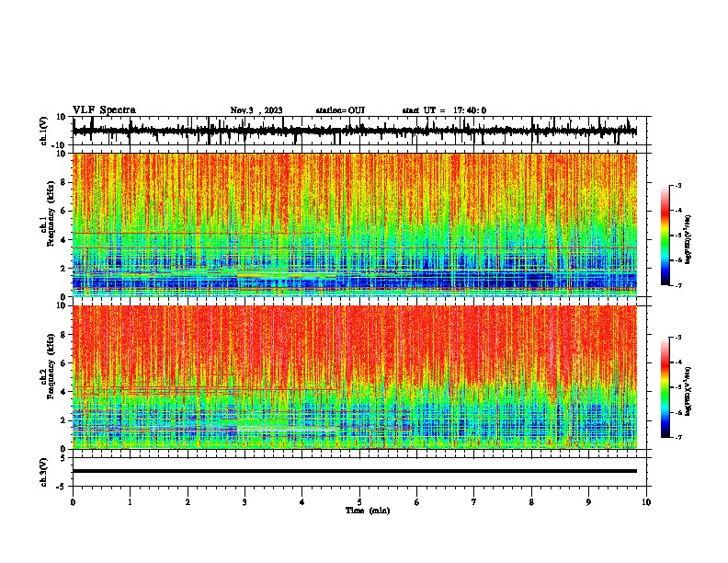This screenshot has height=563, width=728.
Task: Click the "-3" label on ch.2 color scale
Action: pyautogui.click(x=678, y=338)
